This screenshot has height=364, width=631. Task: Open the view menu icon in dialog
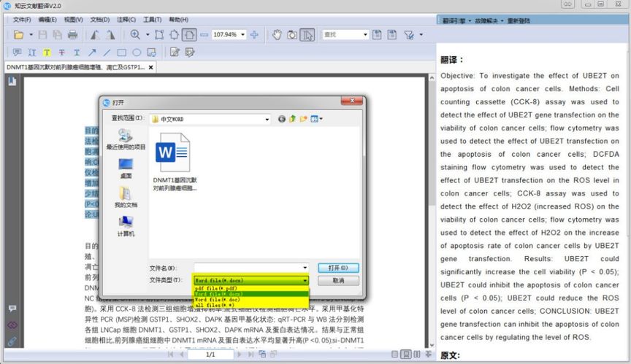tap(316, 119)
